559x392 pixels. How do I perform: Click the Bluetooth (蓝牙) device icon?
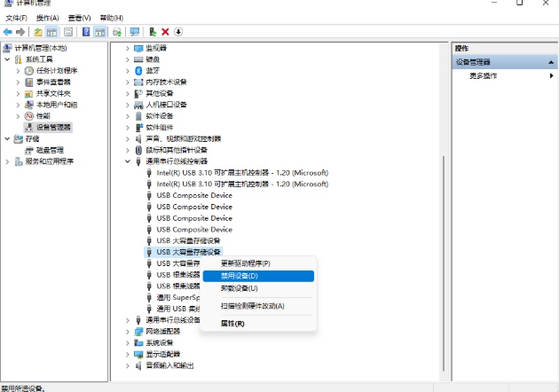(138, 70)
